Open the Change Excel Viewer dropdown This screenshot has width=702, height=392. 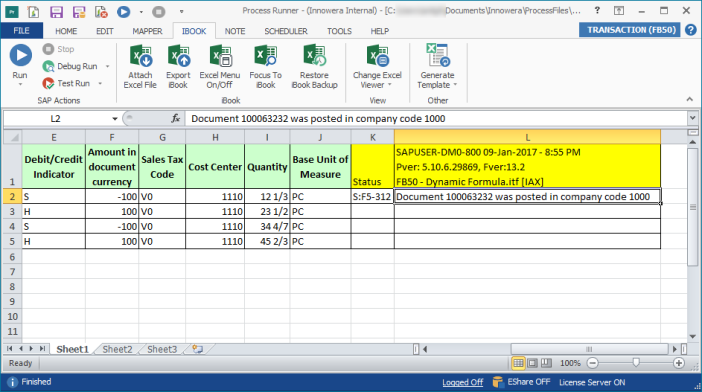pyautogui.click(x=377, y=67)
